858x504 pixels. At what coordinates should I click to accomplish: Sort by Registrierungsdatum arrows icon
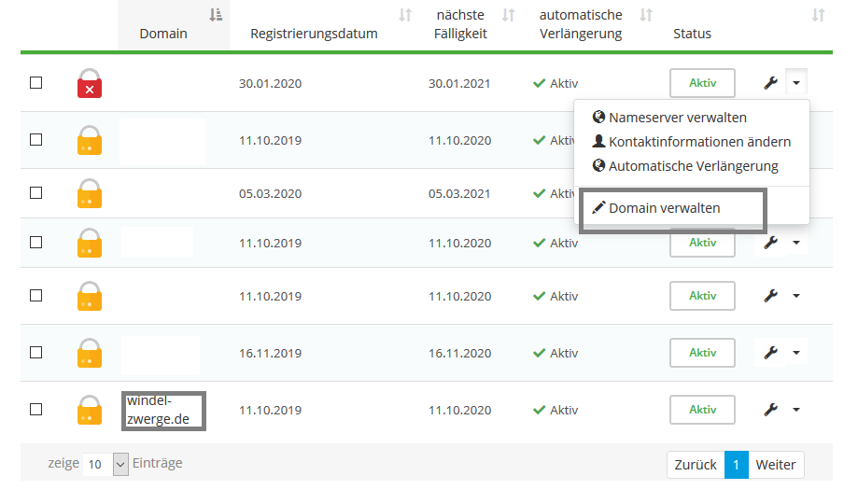pyautogui.click(x=405, y=15)
